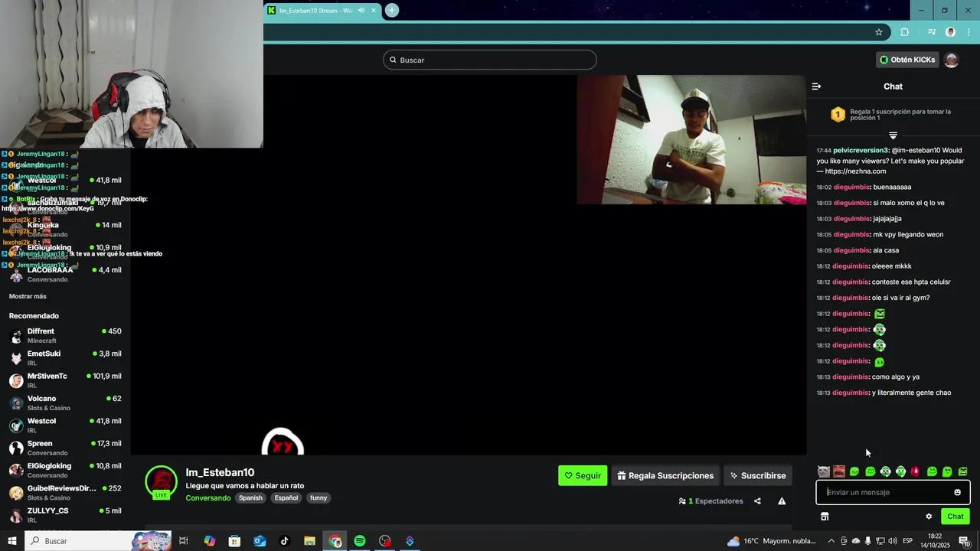Focus the Buscar search field

[490, 60]
